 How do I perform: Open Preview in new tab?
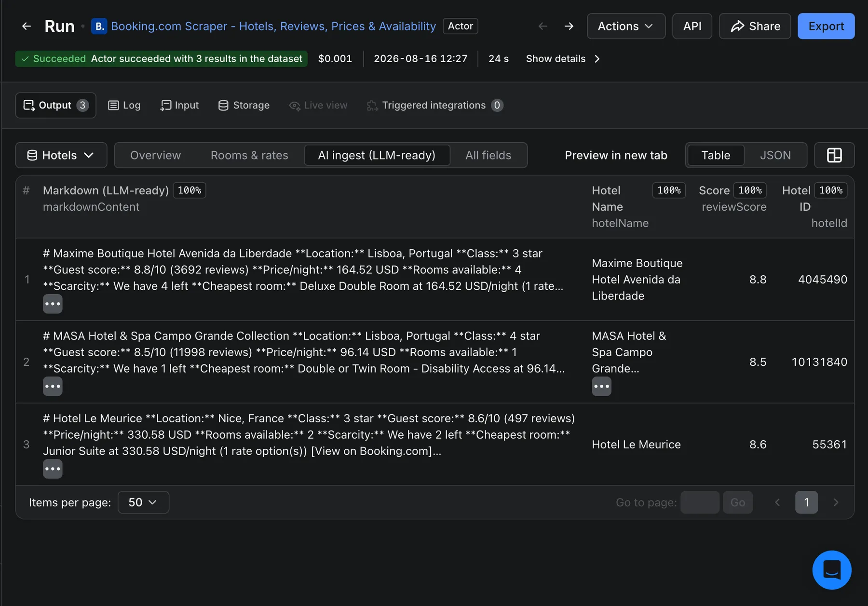click(x=616, y=155)
